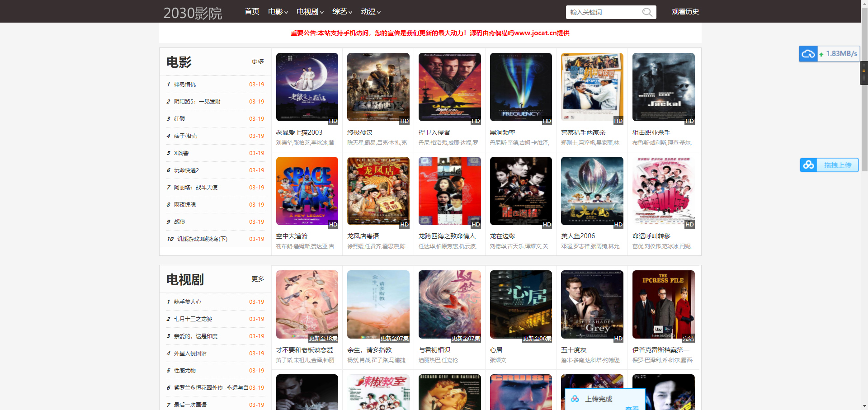This screenshot has width=868, height=410.
Task: Select 痞子·洛克 in movie ranking
Action: click(185, 136)
